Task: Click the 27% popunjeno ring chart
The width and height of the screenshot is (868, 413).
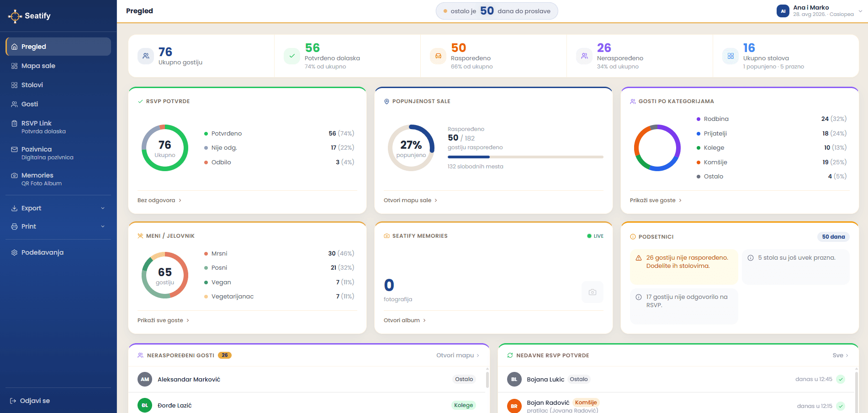Action: [x=411, y=148]
